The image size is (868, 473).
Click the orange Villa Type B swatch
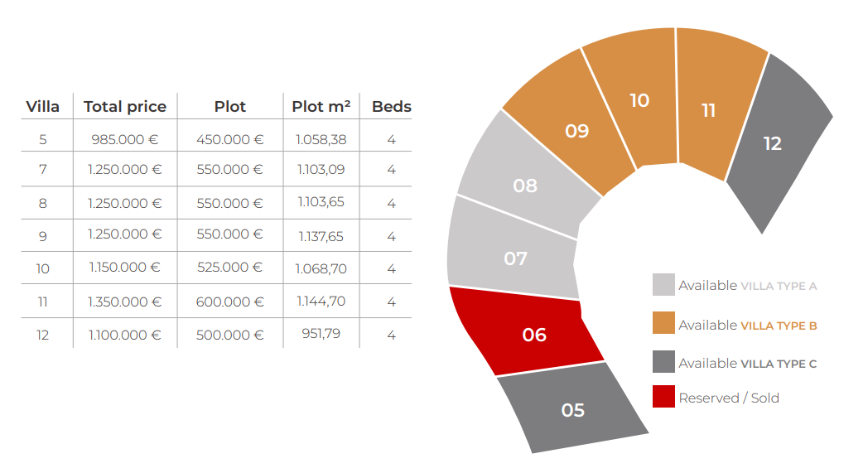[663, 324]
